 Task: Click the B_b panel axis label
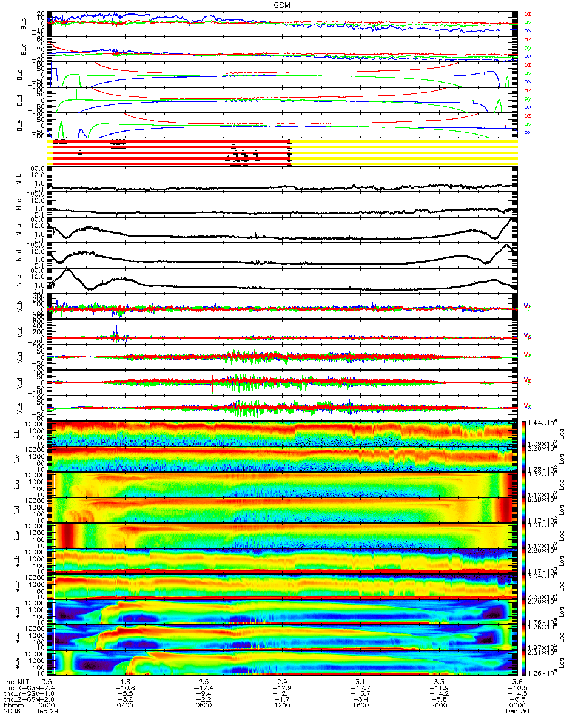coord(25,24)
